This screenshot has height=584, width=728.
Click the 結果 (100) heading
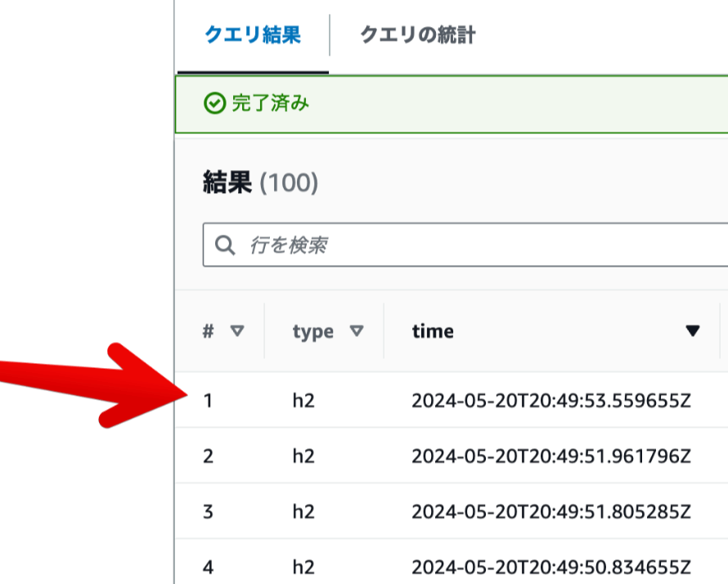[260, 182]
